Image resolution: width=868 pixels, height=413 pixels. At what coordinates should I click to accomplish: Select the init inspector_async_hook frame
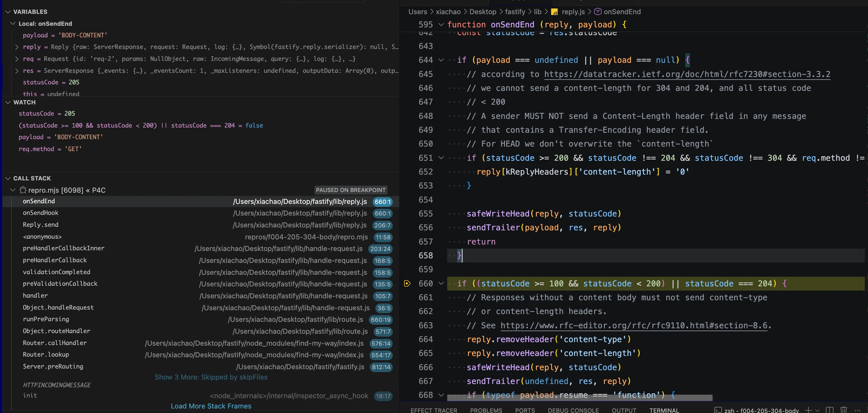click(x=201, y=396)
